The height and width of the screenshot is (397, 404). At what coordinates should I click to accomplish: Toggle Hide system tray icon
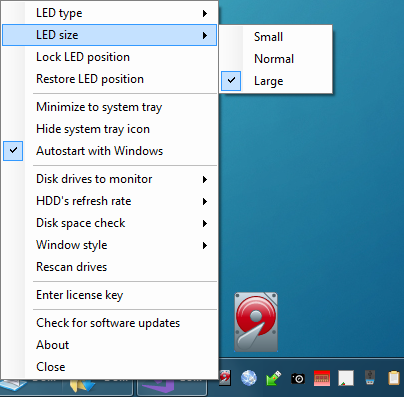click(109, 129)
